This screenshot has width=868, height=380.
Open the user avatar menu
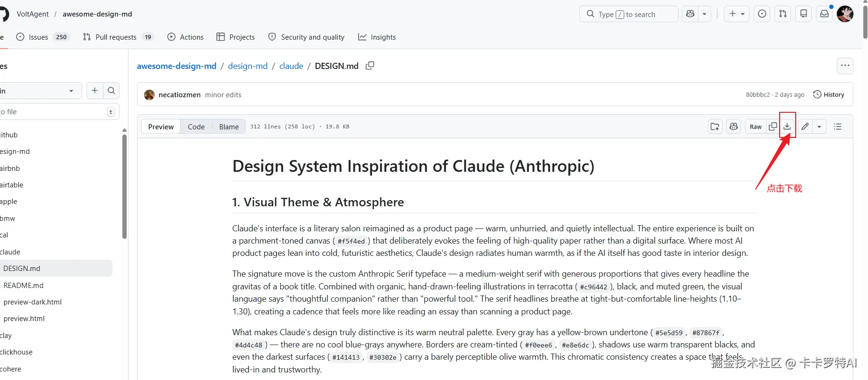(845, 14)
